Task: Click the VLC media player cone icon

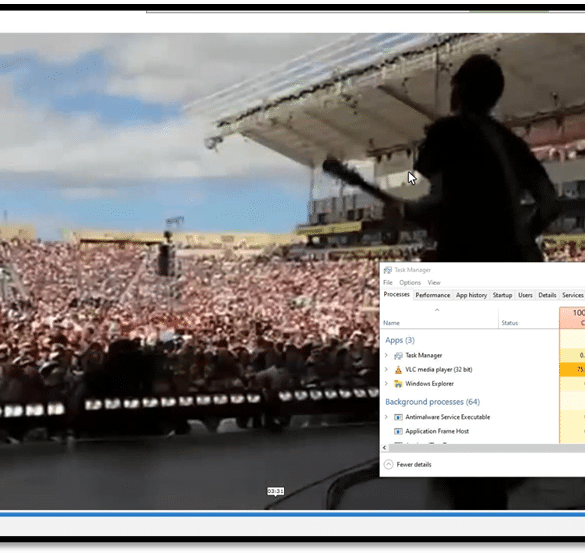Action: coord(398,370)
